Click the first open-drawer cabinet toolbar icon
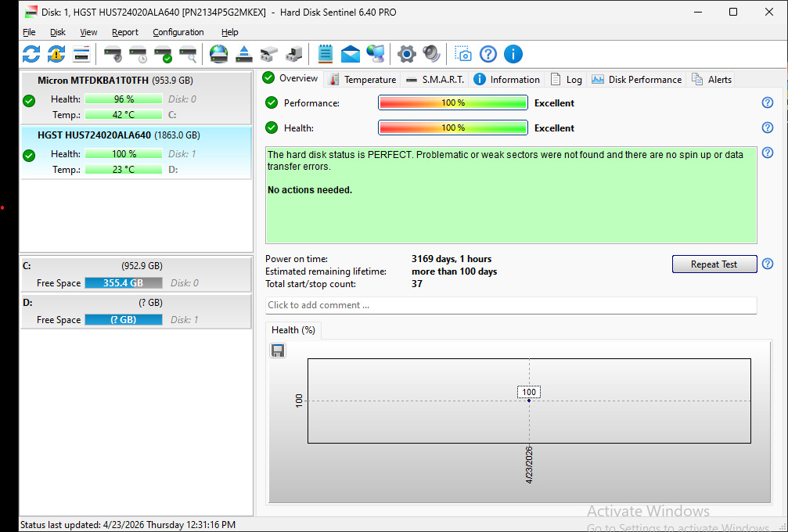Screen dimensions: 788x532 [x=269, y=54]
